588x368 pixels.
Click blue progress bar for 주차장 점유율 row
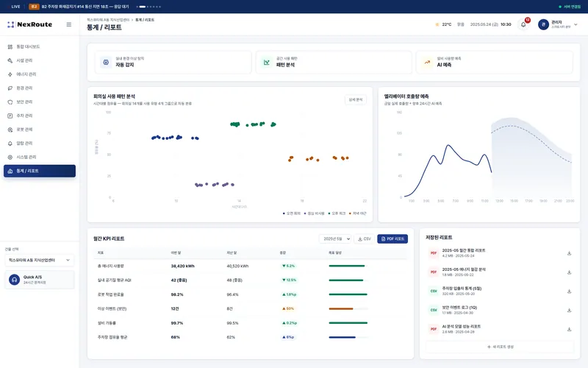[348, 337]
